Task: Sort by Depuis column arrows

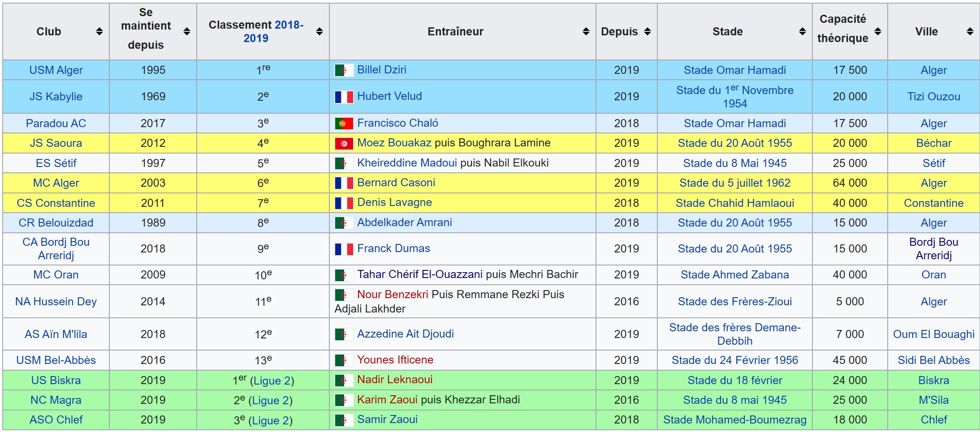Action: [x=648, y=31]
